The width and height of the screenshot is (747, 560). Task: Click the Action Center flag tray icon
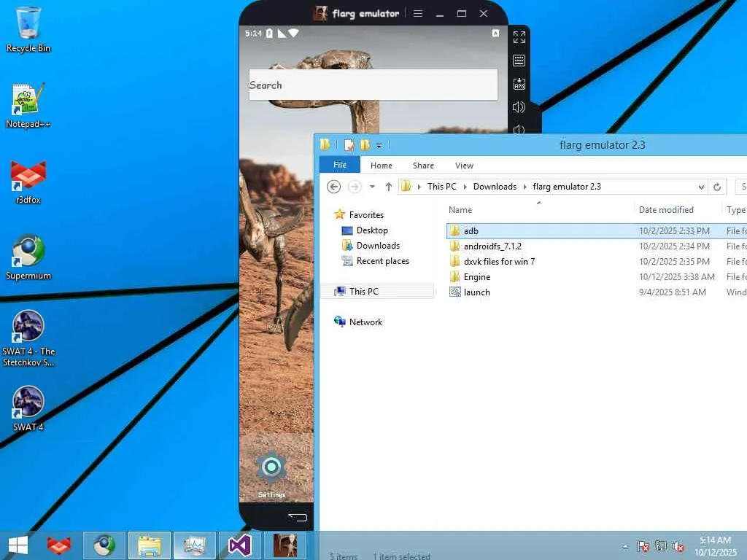coord(643,546)
